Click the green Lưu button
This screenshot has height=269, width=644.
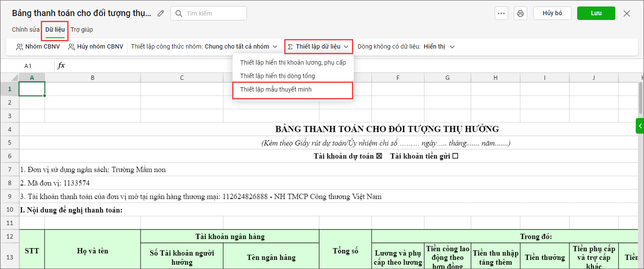(x=596, y=13)
